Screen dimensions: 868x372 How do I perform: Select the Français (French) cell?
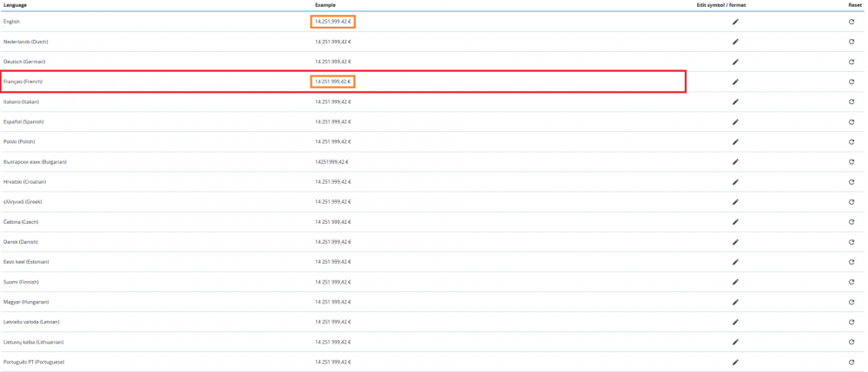[23, 82]
